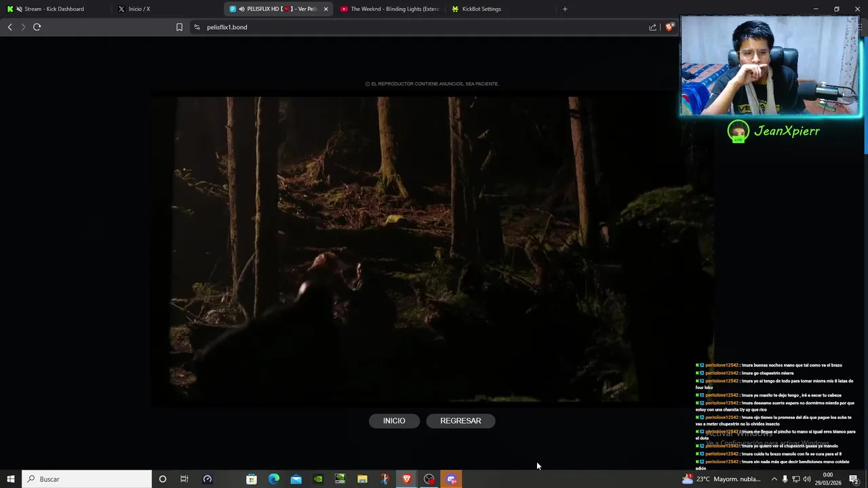Open The Weeknd - Blinding Lights tab

click(x=390, y=9)
